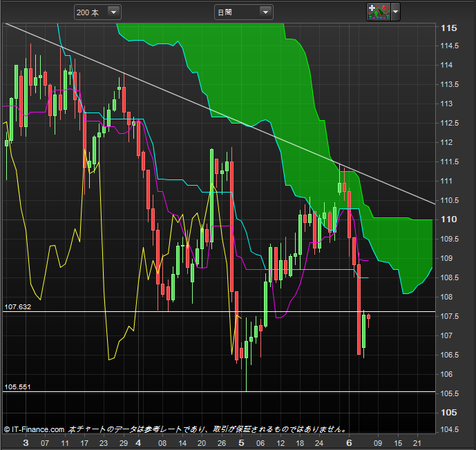Viewport: 476px width, 450px height.
Task: Click month 4 marker on date axis
Action: coord(138,442)
